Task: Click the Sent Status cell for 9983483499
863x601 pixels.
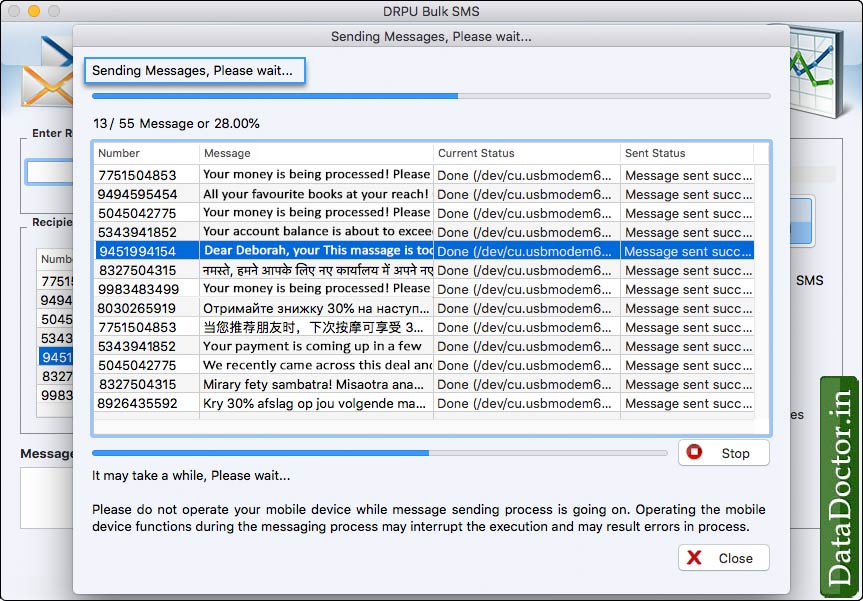Action: point(689,289)
